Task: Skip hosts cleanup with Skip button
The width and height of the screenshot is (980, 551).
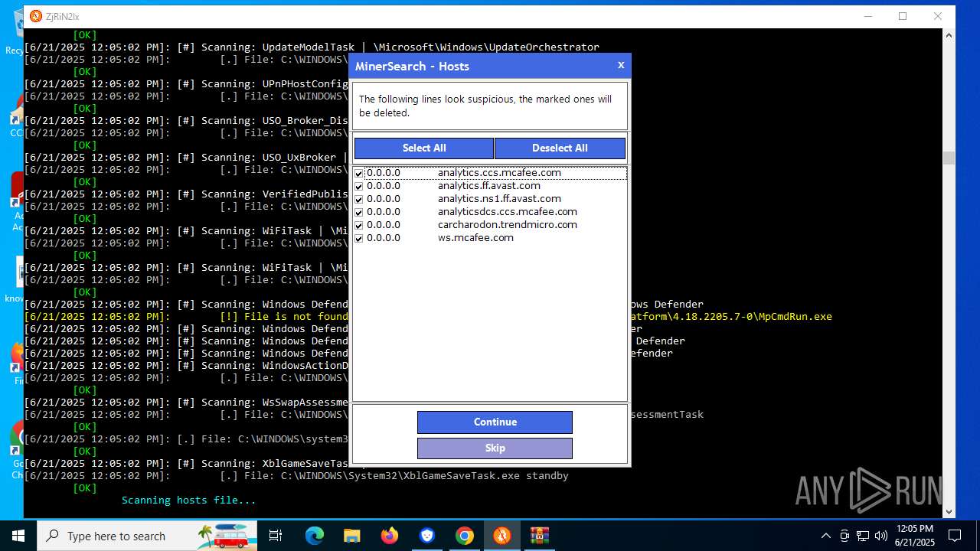Action: pyautogui.click(x=495, y=448)
